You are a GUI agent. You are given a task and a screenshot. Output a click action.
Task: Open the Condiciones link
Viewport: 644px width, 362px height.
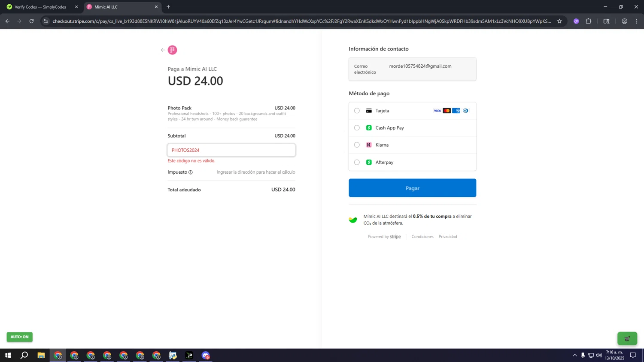click(x=422, y=237)
